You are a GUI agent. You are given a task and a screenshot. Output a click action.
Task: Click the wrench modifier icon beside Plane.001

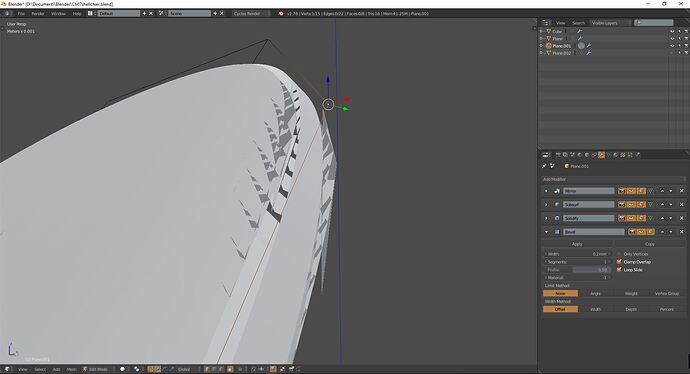pyautogui.click(x=589, y=46)
